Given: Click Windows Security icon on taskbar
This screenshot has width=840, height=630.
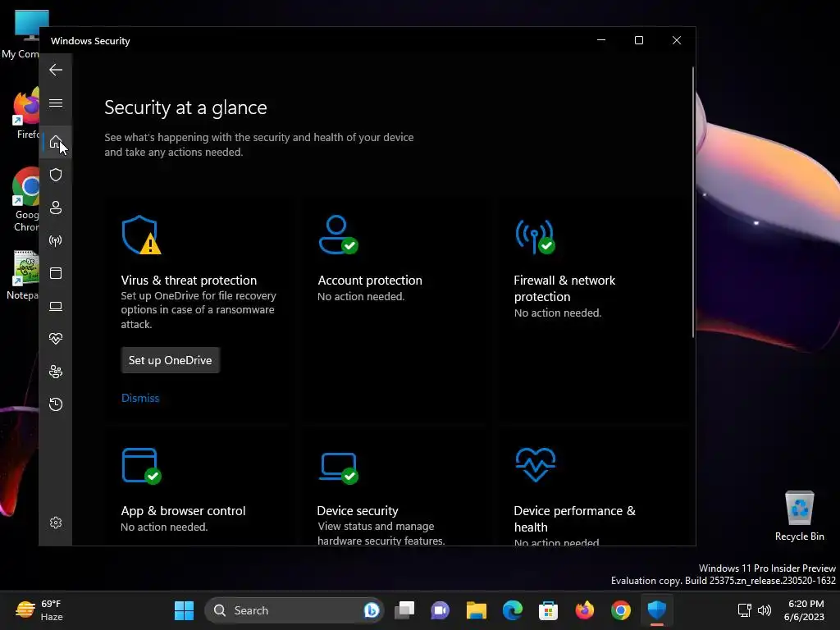Looking at the screenshot, I should tap(657, 610).
